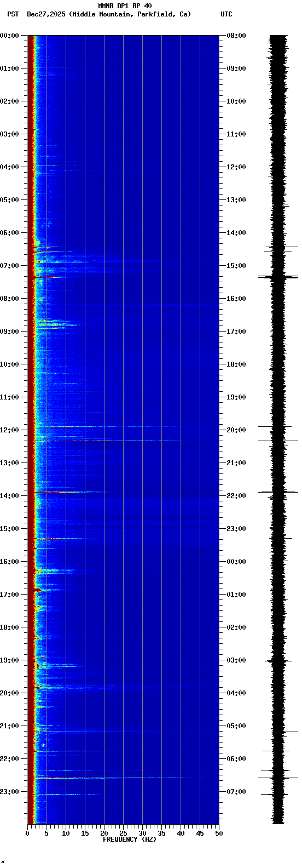The image size is (302, 868).
Task: Click the 07:00 label on the PST axis
Action: click(x=9, y=266)
